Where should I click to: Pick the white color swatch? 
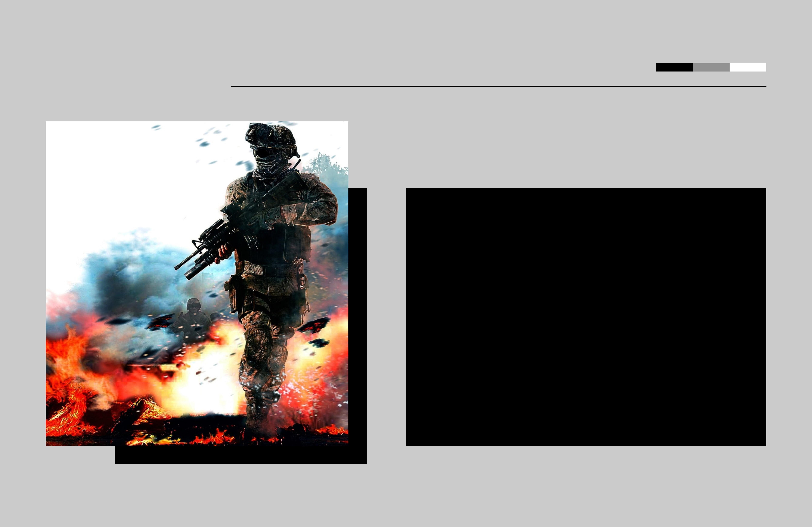coord(748,67)
